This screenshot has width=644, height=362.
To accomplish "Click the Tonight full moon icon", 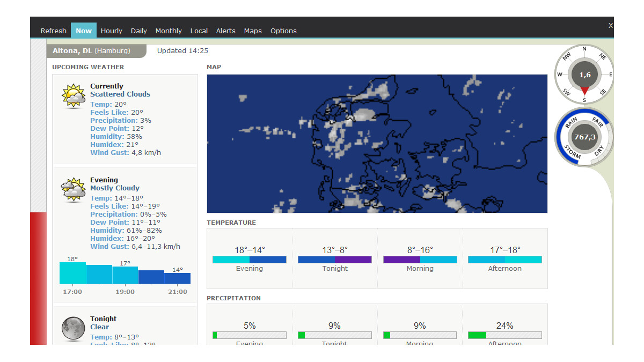I will pos(73,329).
